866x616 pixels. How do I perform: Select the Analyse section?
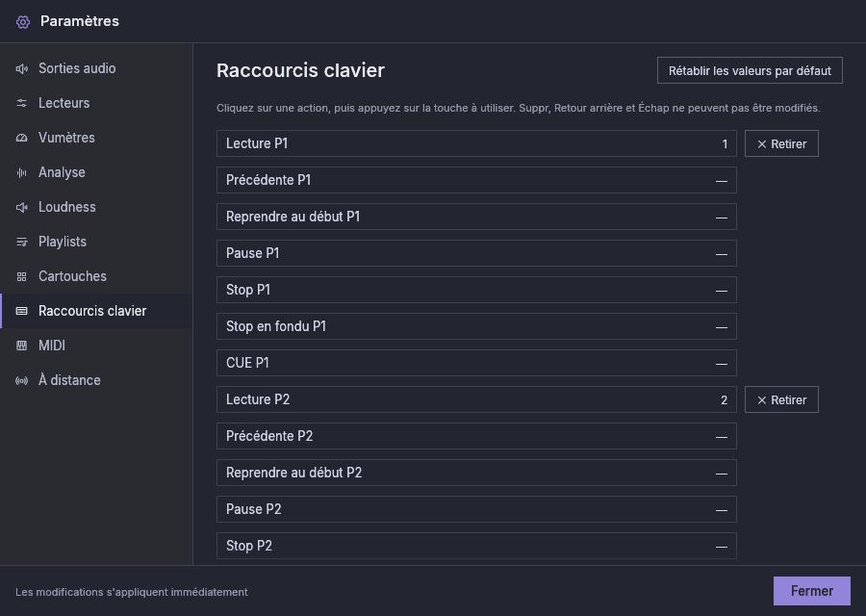point(96,173)
